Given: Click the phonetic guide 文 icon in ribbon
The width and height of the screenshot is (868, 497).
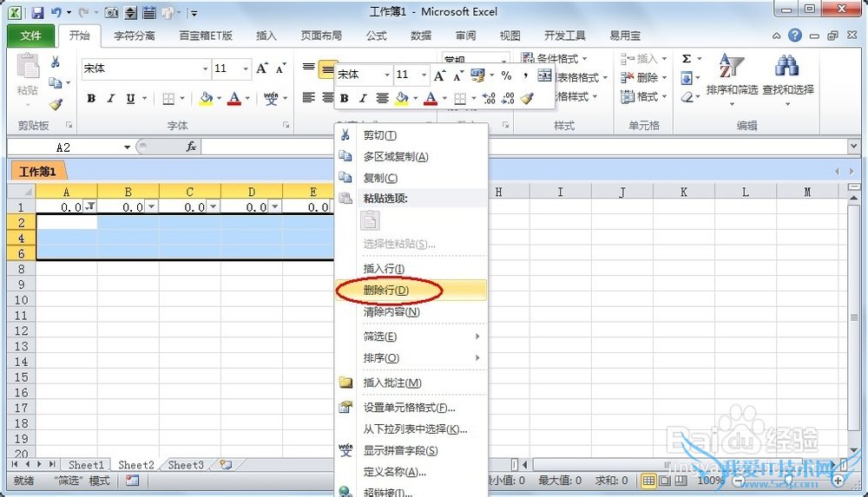Looking at the screenshot, I should (271, 99).
